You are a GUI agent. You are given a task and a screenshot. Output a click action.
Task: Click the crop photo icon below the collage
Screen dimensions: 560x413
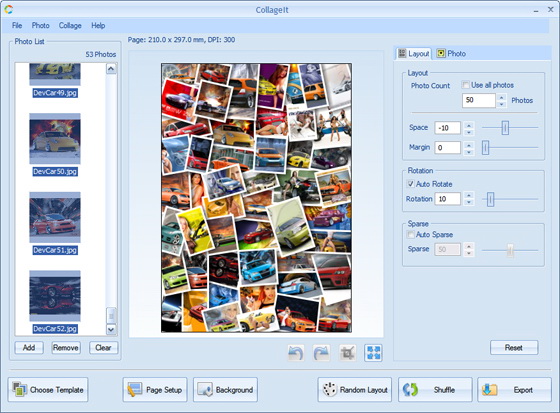[x=348, y=353]
